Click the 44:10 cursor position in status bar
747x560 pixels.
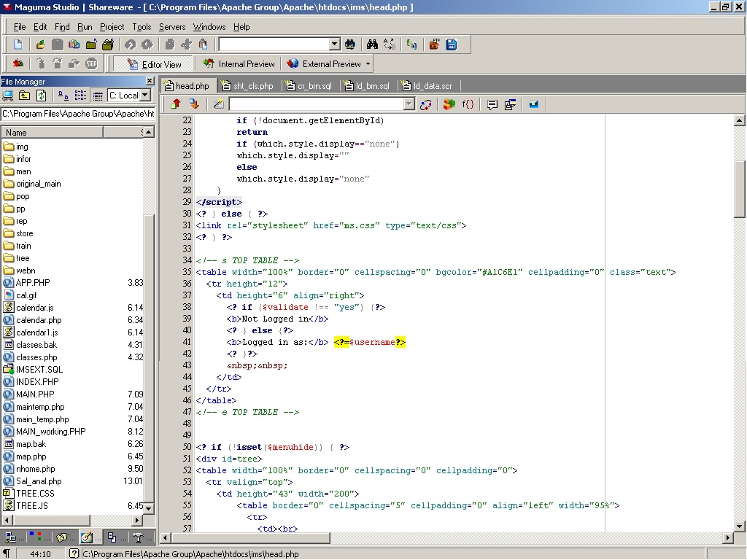(40, 554)
